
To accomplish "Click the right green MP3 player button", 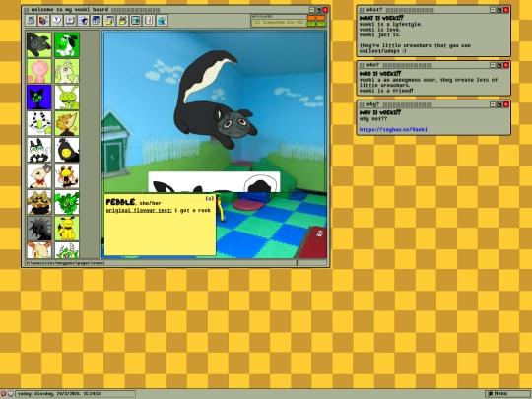I will click(321, 24).
